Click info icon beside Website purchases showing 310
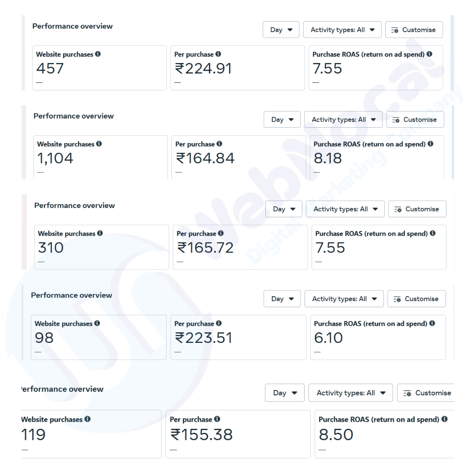The width and height of the screenshot is (476, 476). (x=100, y=233)
